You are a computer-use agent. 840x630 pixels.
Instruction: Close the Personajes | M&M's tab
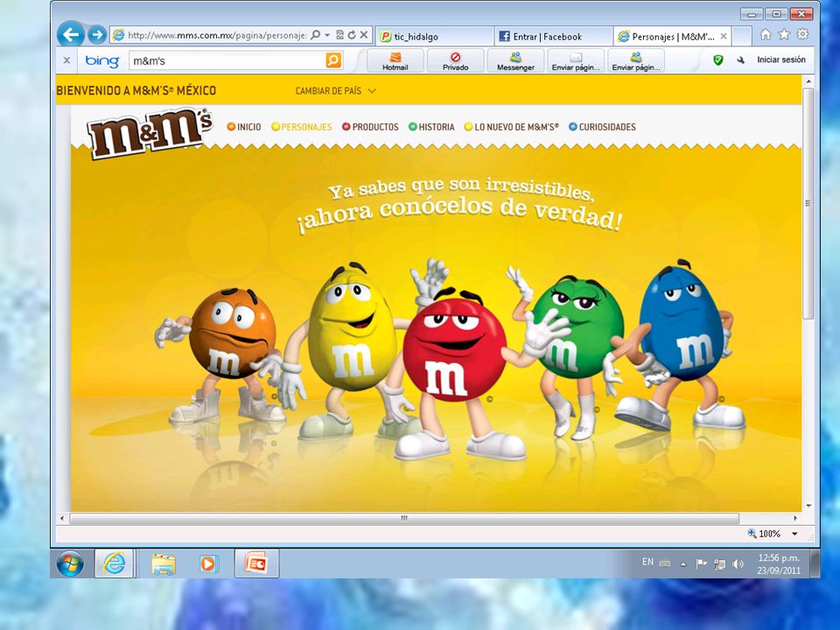tap(724, 37)
